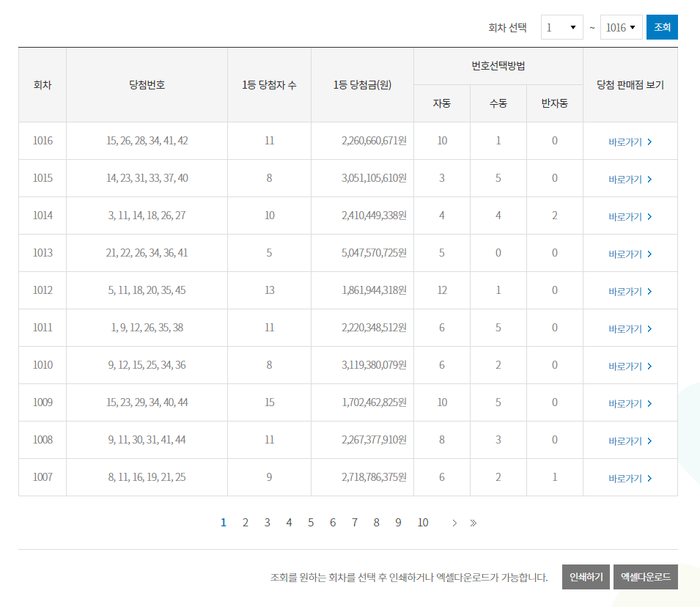
Task: Select prize amount 1,702,462,825원
Action: (x=374, y=402)
